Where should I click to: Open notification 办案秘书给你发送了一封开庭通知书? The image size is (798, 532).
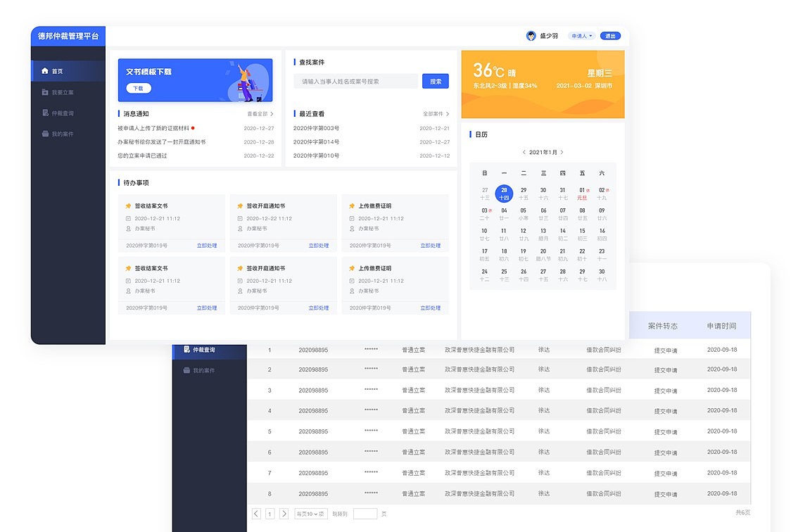(161, 142)
